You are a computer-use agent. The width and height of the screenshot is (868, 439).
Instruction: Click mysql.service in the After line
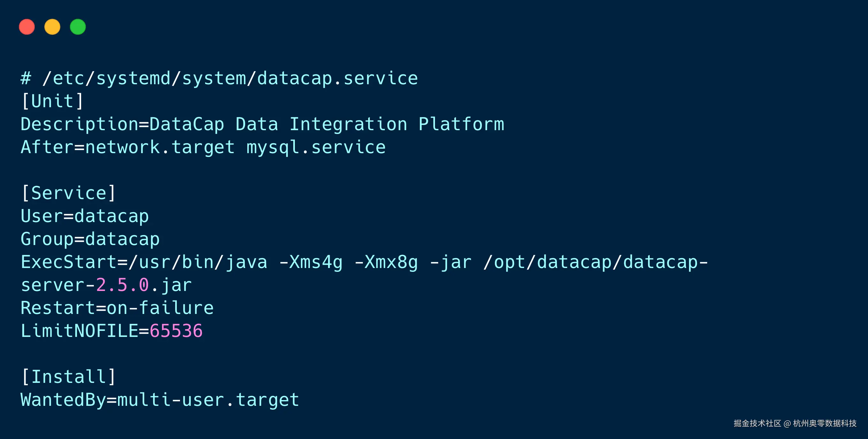tap(316, 147)
